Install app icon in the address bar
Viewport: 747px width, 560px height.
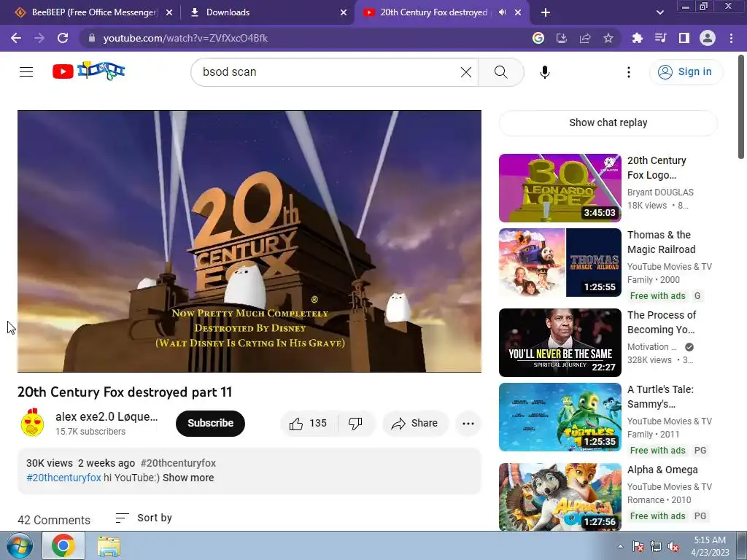point(561,38)
